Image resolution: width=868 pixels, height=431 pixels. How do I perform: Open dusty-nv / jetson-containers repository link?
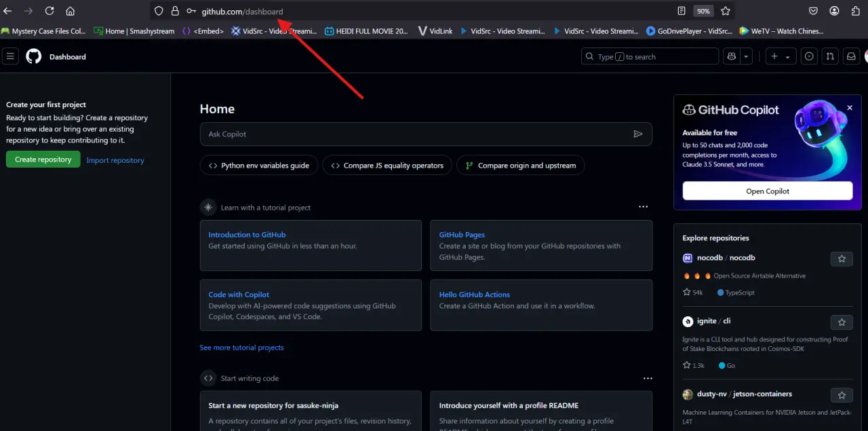(745, 394)
